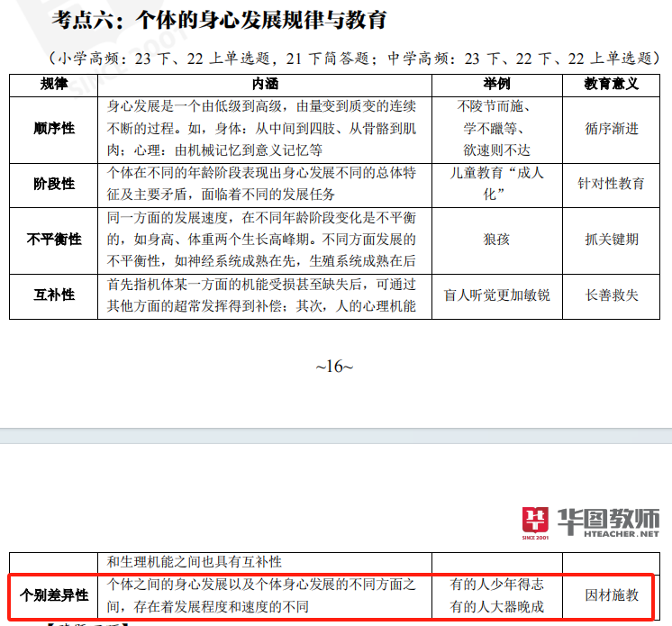Select the highlighted 个别差异性 row label
Screen dimensions: 672x626
tap(55, 595)
